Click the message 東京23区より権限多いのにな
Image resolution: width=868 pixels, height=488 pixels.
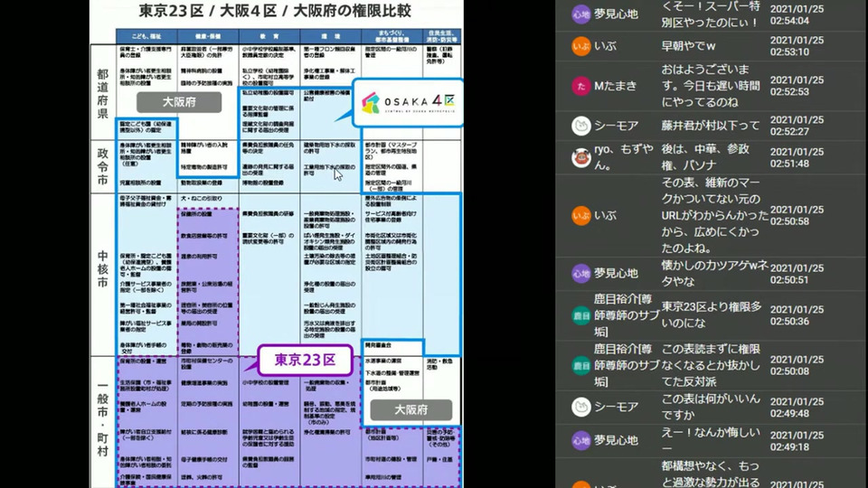(712, 314)
